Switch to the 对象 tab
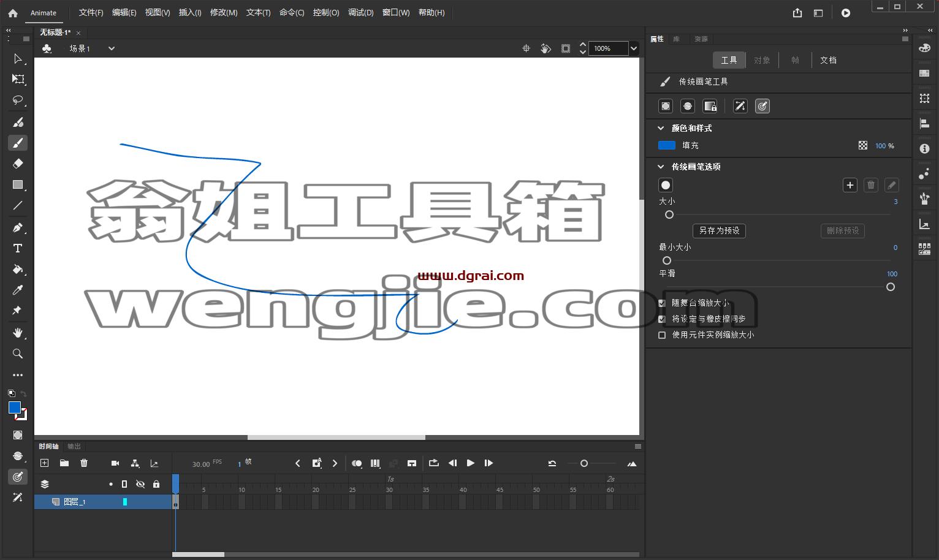This screenshot has width=939, height=560. tap(762, 60)
